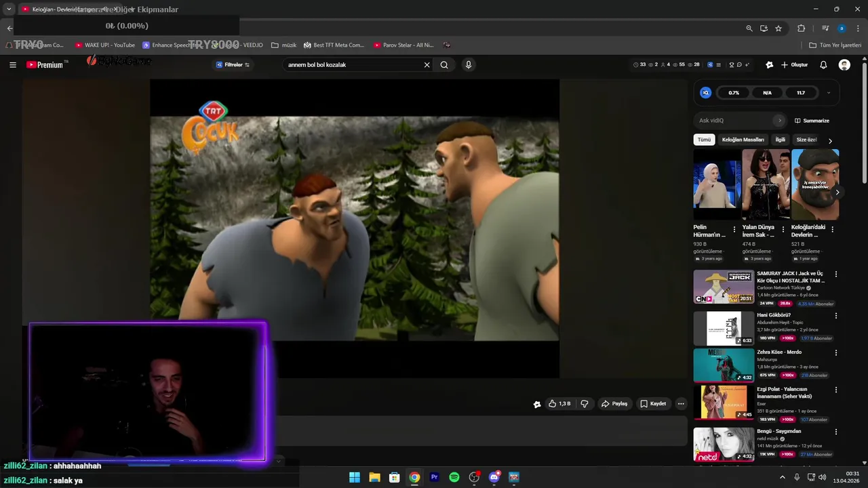Click the vidIQ icon beside like button
This screenshot has height=488, width=868.
[x=537, y=405]
